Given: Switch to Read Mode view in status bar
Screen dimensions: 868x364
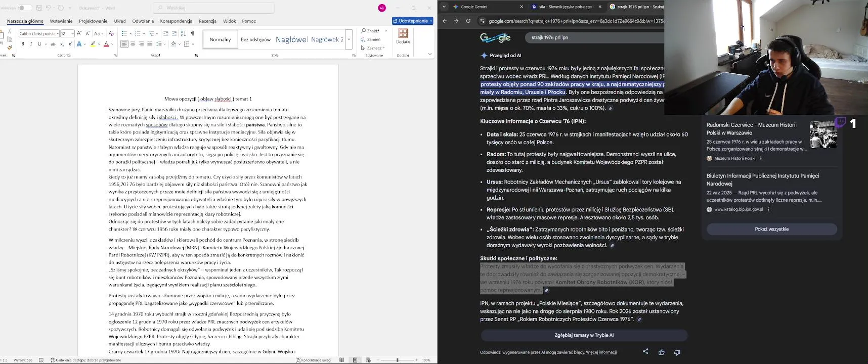Looking at the screenshot, I should (x=342, y=360).
